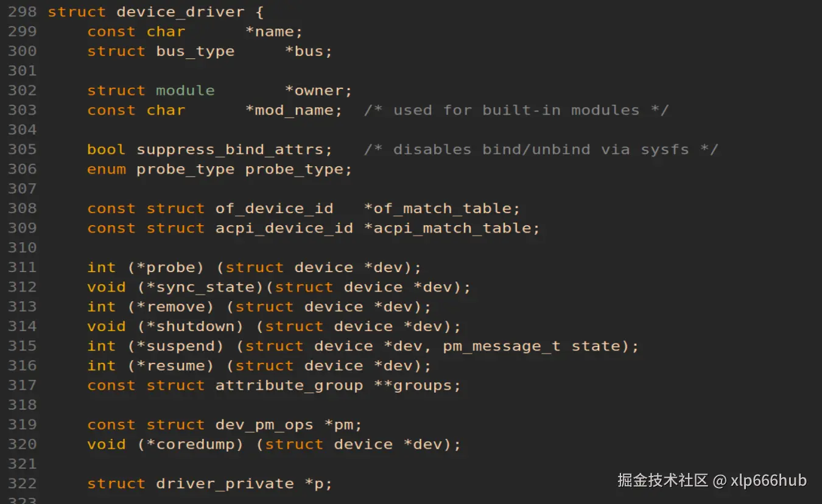This screenshot has width=822, height=504.
Task: Click the acpi_device_id type name
Action: click(x=284, y=228)
